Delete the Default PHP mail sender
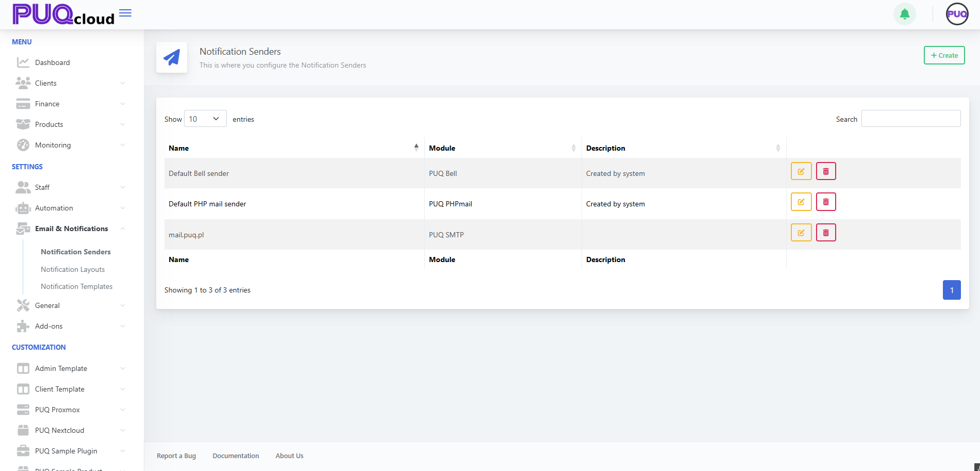The height and width of the screenshot is (471, 980). (x=826, y=202)
